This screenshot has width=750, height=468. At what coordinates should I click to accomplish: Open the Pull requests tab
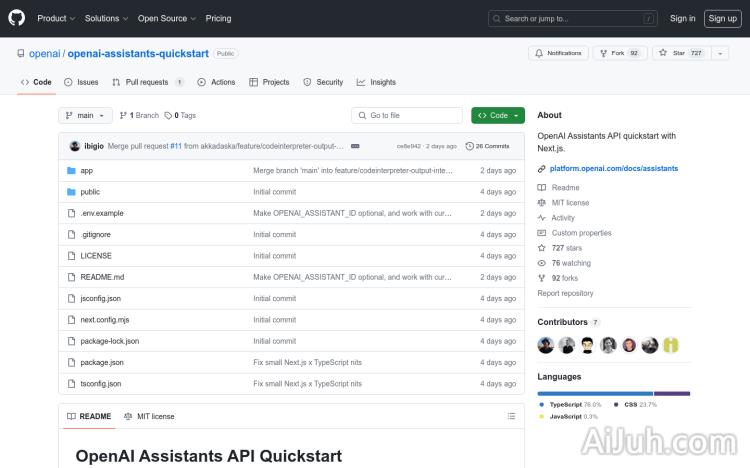148,82
